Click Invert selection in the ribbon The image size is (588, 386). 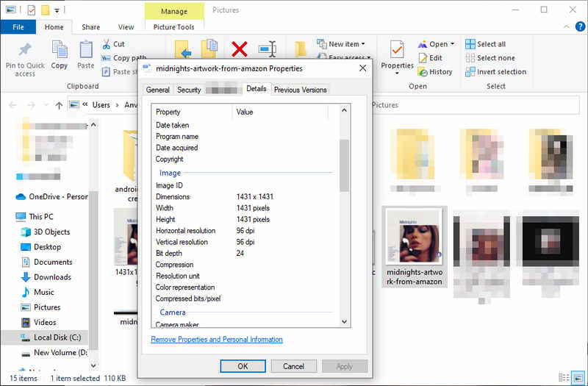pos(471,72)
